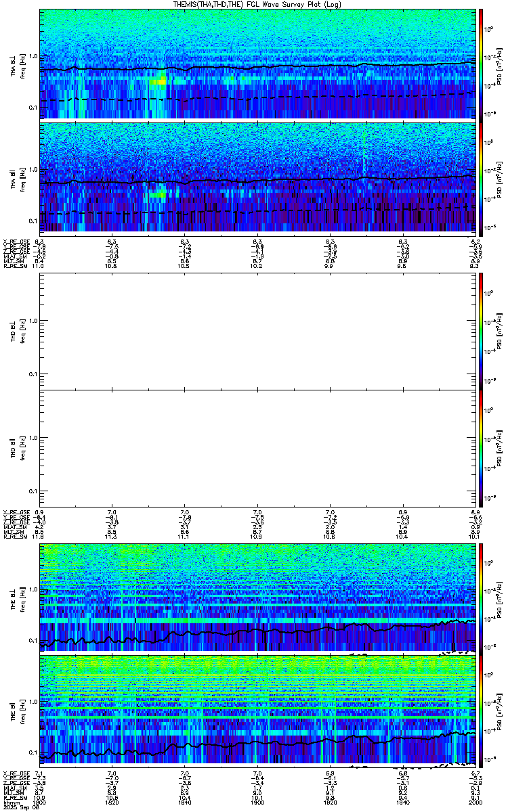Click the THA panel's R_RE_SM row label

(15, 267)
